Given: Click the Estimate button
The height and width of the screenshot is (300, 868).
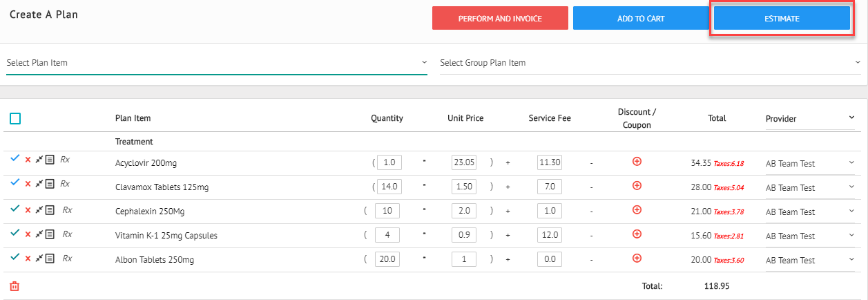Looking at the screenshot, I should coord(782,19).
